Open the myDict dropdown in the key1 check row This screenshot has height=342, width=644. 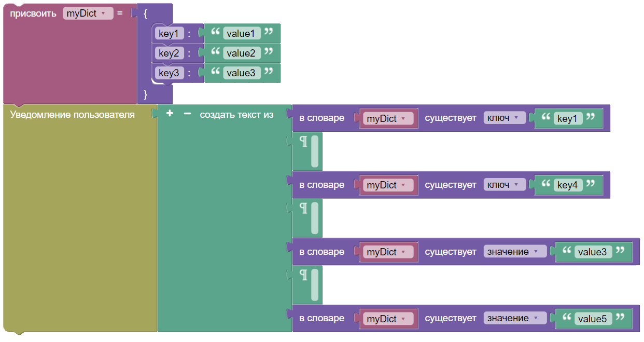(x=388, y=118)
